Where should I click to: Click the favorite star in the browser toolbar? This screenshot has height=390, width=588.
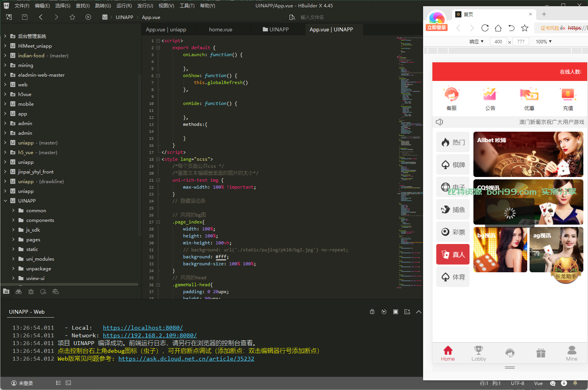[x=525, y=28]
